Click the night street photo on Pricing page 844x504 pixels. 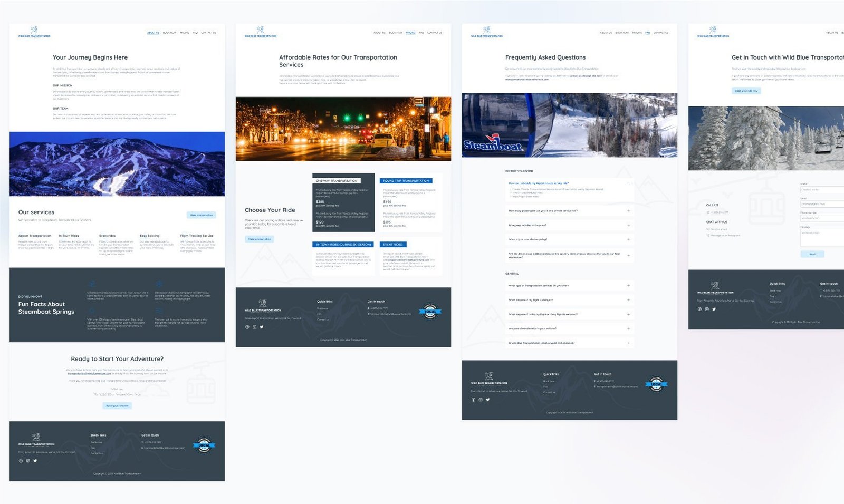pos(343,129)
